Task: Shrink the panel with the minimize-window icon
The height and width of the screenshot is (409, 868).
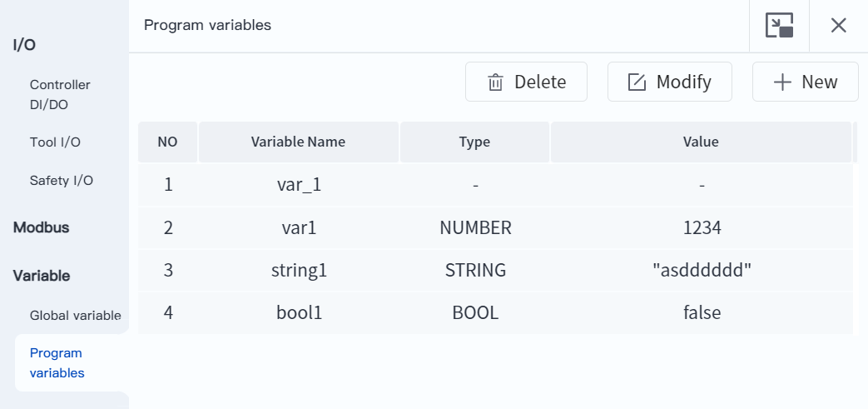Action: tap(779, 26)
